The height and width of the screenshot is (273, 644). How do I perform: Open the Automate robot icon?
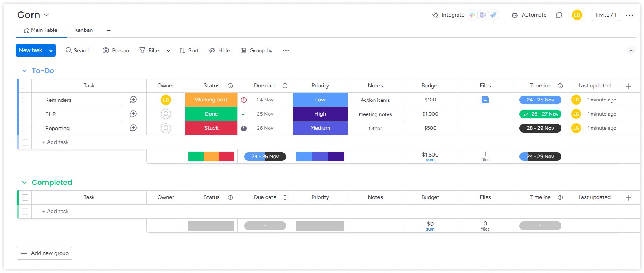click(x=515, y=15)
